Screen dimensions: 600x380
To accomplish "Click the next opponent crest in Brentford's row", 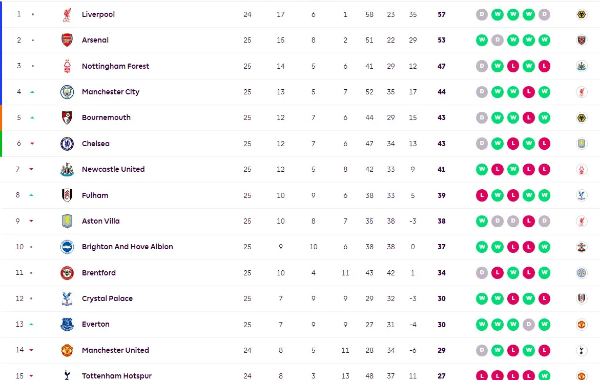I will pyautogui.click(x=582, y=273).
